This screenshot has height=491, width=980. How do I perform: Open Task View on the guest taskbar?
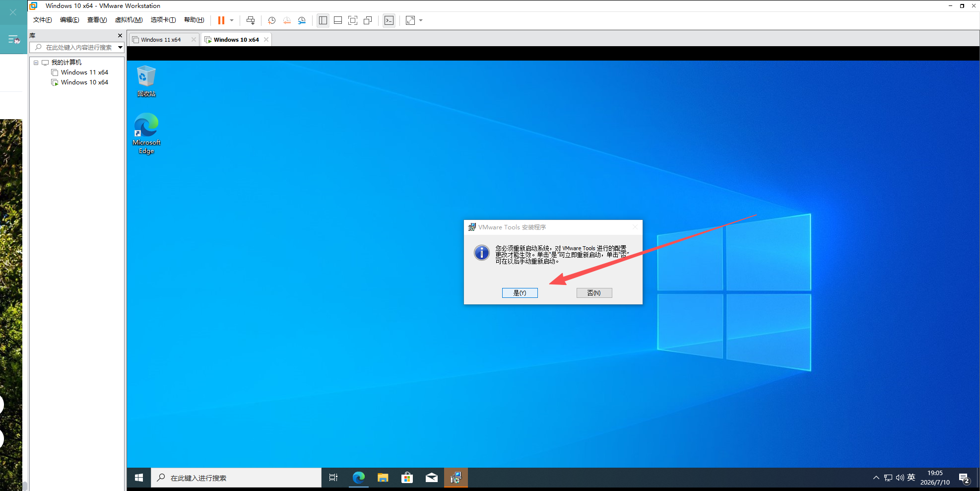(333, 478)
